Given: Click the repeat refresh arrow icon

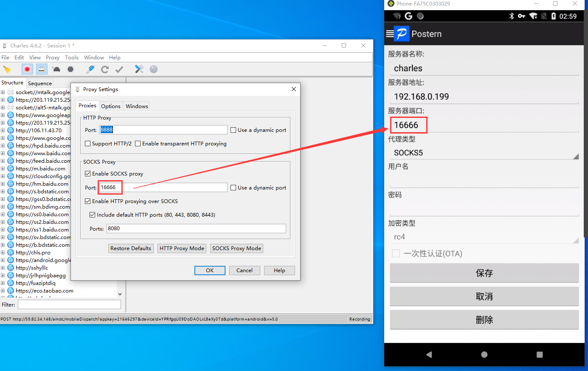Looking at the screenshot, I should [105, 69].
